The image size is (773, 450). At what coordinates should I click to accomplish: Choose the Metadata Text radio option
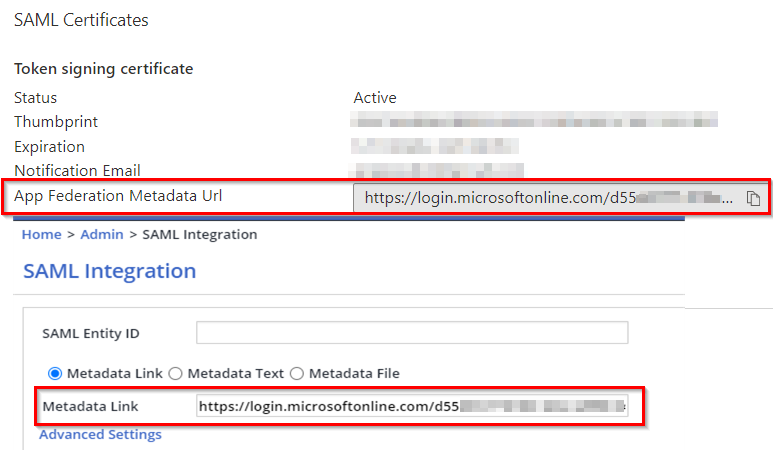click(175, 373)
